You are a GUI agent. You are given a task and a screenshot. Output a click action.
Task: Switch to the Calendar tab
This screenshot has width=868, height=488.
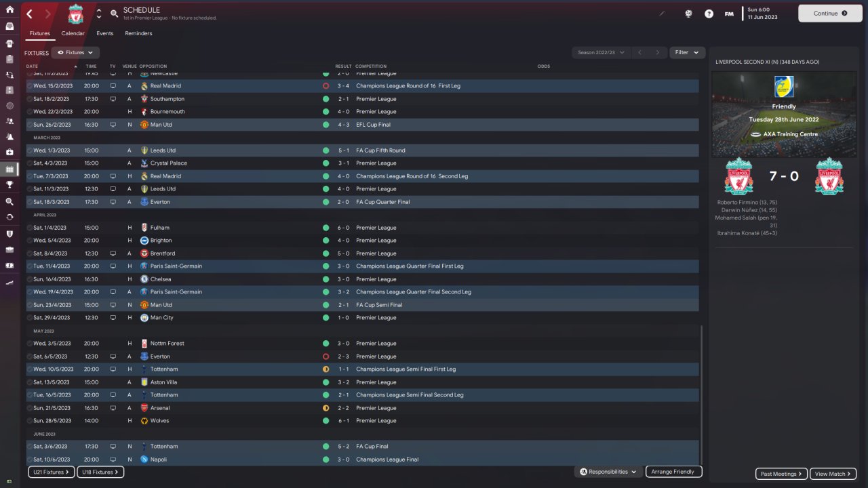click(x=73, y=33)
